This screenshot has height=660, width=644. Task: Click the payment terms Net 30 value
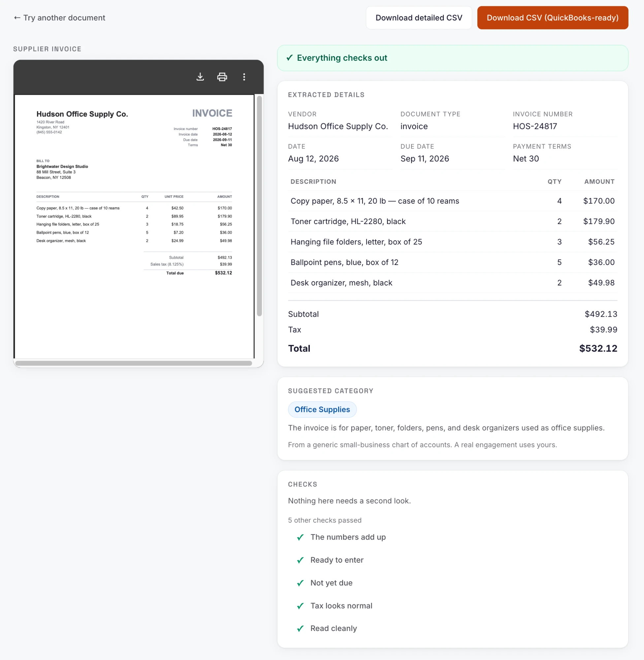(526, 159)
